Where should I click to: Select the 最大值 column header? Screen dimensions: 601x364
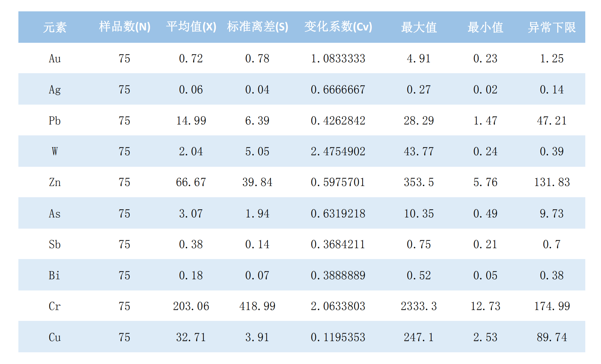click(x=419, y=27)
